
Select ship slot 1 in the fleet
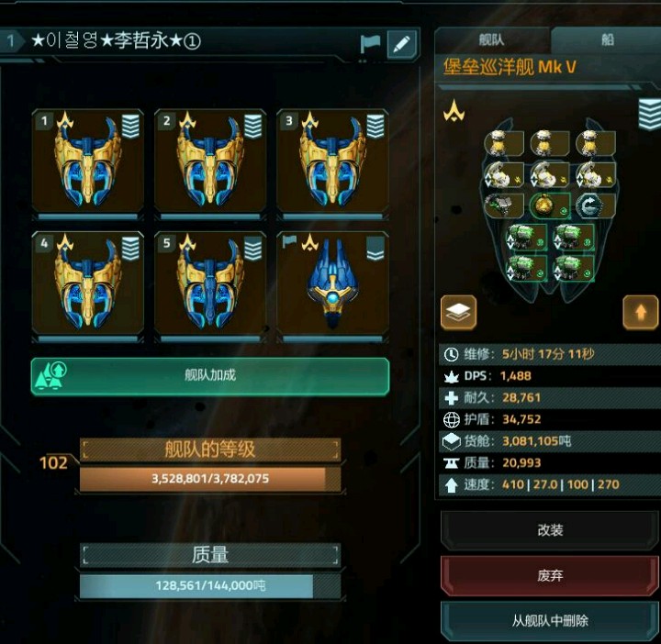(88, 161)
